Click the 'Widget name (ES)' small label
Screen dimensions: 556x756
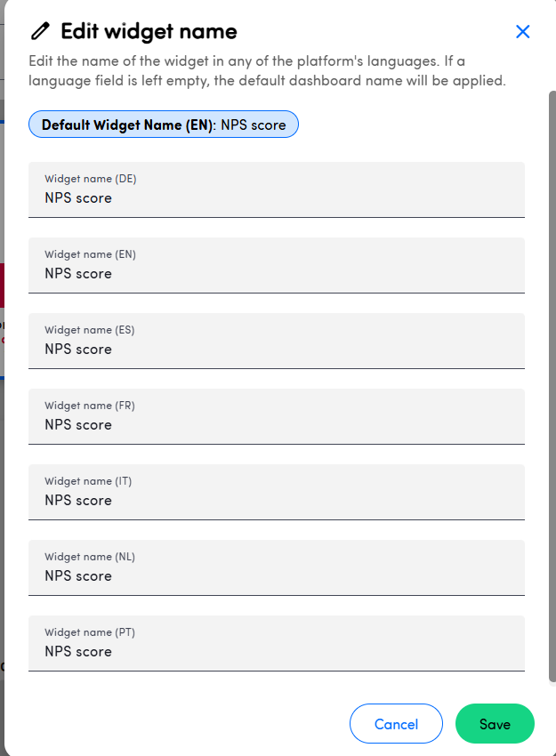click(90, 330)
